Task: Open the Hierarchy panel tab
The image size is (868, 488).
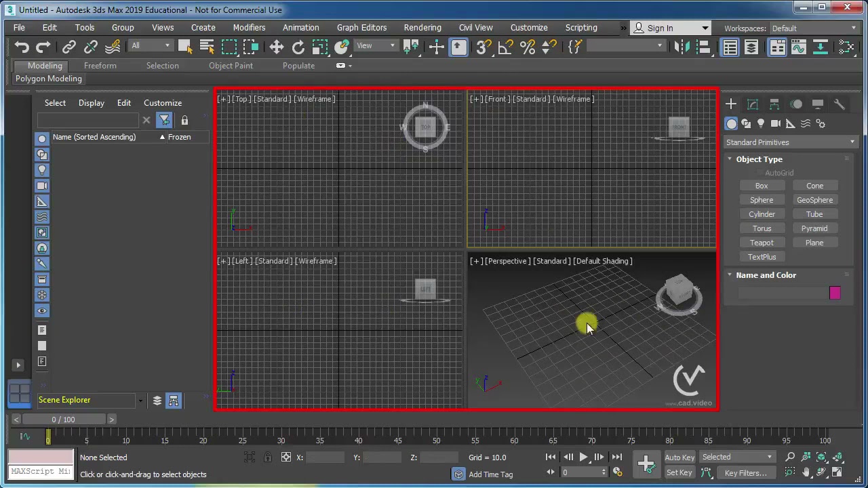Action: pos(774,104)
